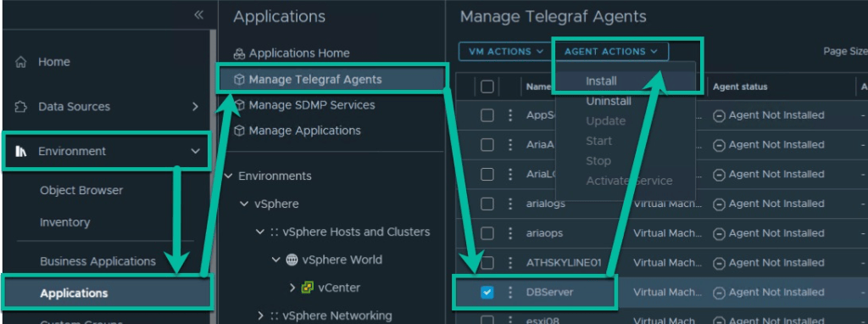Click the Agent status column header

(740, 87)
